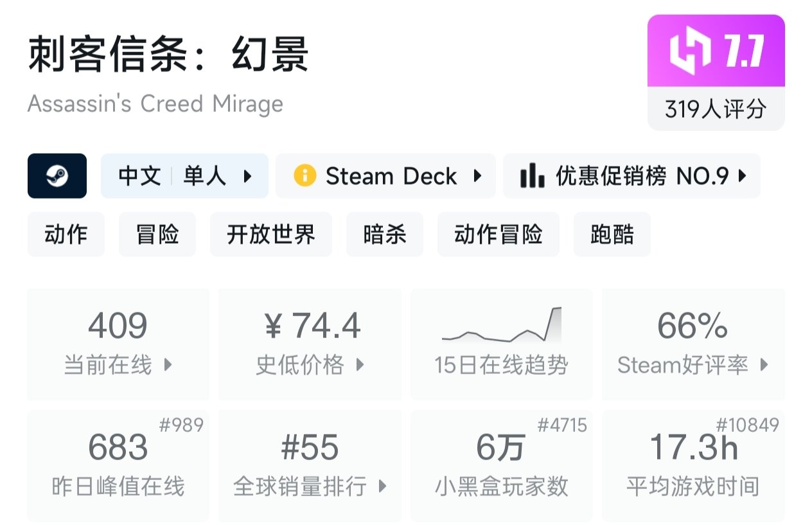Click the bar chart ranking icon
Viewport: 812px width, 525px height.
tap(532, 176)
